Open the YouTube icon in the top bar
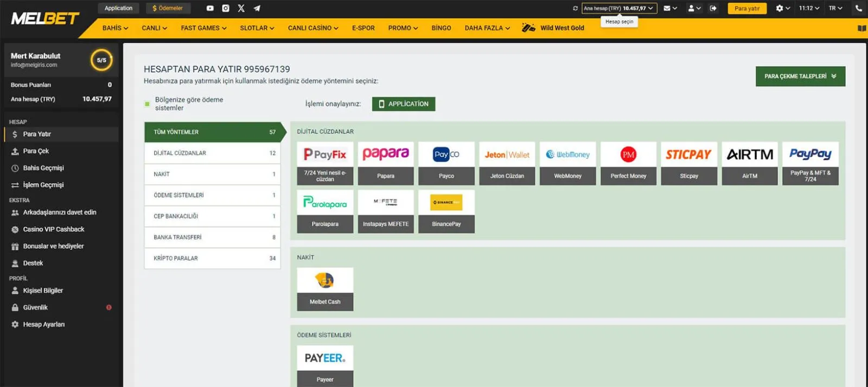868x387 pixels. [x=210, y=8]
